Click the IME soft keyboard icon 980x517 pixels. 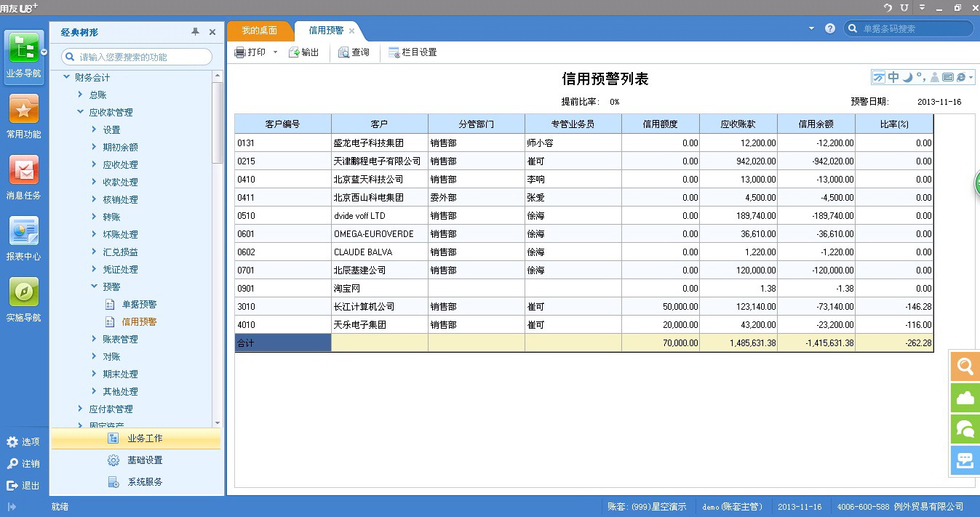(x=948, y=77)
